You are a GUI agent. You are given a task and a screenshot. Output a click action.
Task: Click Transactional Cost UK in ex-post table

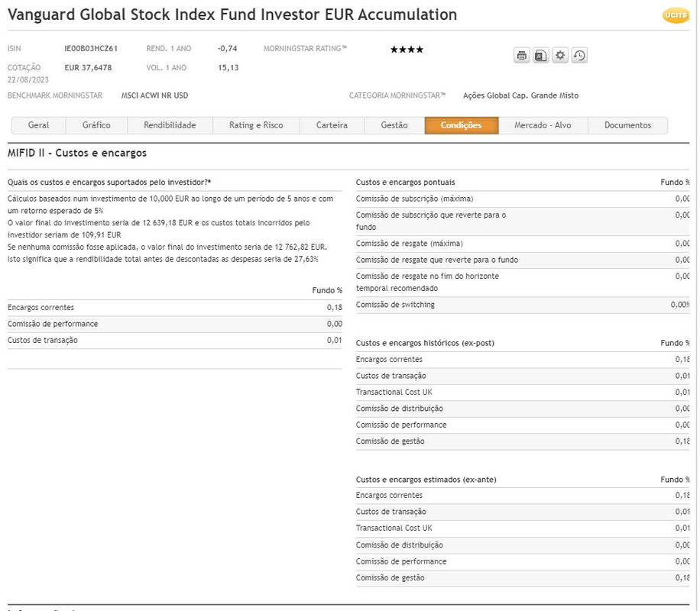click(523, 393)
